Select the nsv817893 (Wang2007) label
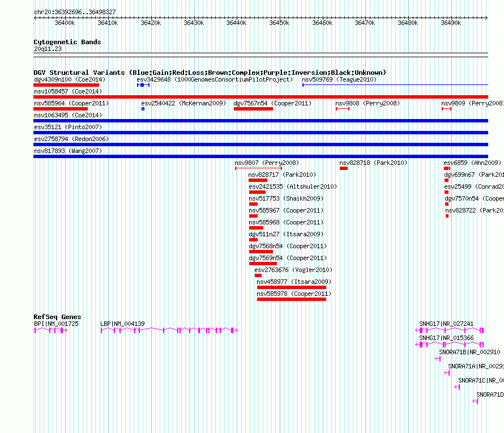This screenshot has width=504, height=433. pyautogui.click(x=68, y=151)
